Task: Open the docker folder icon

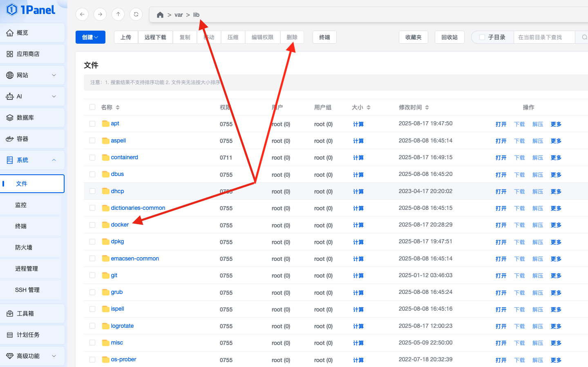Action: [x=106, y=225]
